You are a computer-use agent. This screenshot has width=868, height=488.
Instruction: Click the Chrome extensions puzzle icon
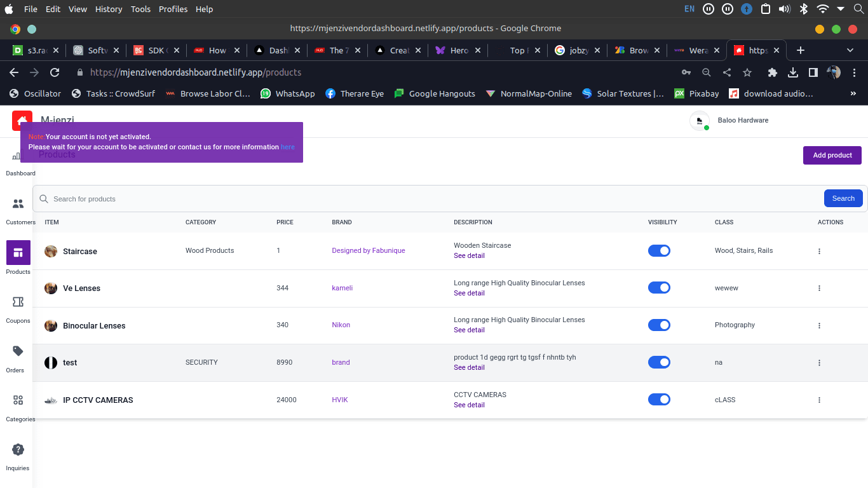coord(773,72)
